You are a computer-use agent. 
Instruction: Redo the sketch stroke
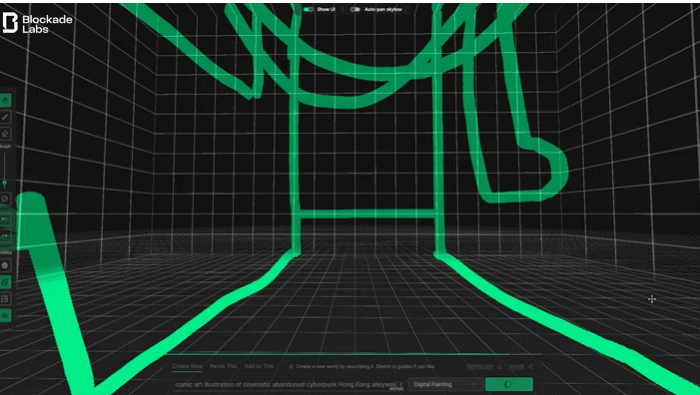[x=5, y=236]
